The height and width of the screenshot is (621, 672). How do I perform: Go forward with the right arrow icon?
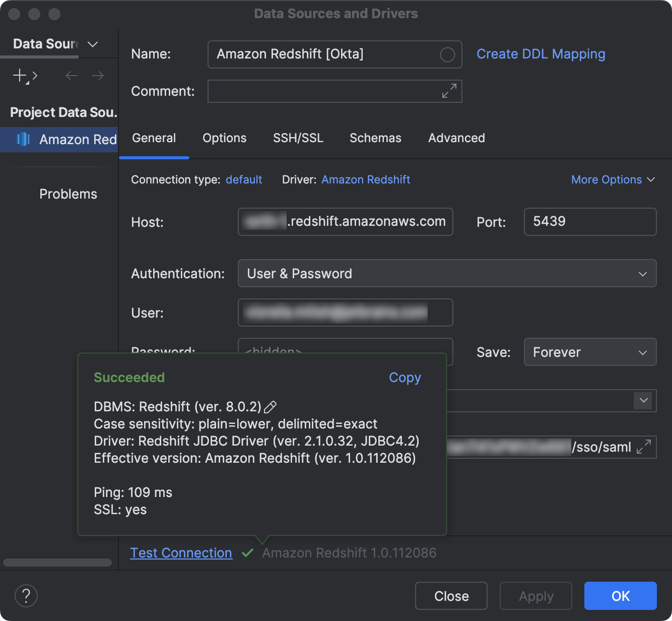(x=98, y=76)
